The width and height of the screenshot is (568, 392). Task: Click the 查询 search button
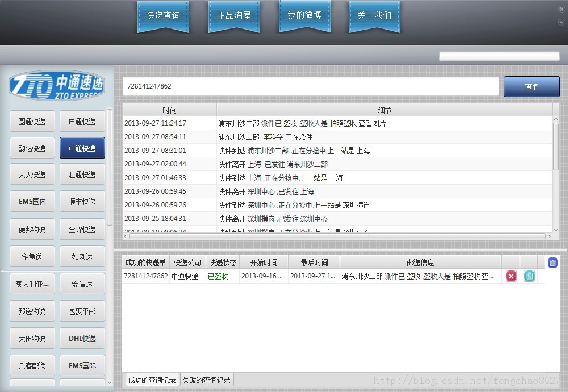coord(532,86)
